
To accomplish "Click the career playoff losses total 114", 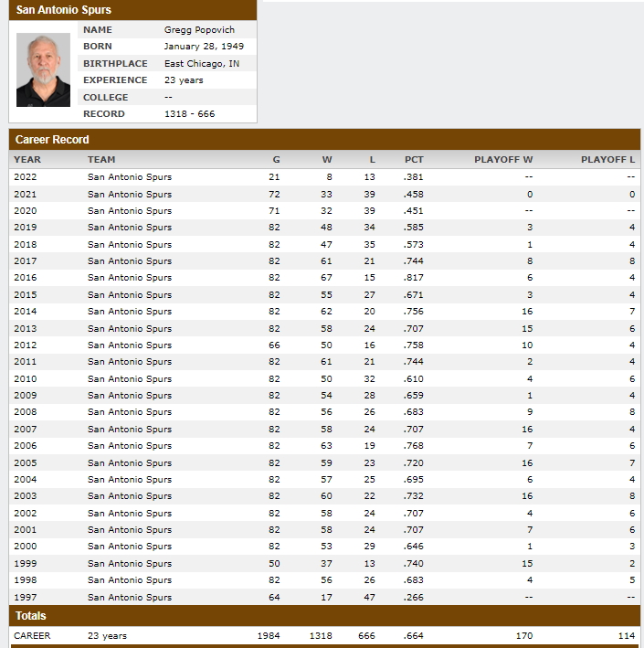I will [627, 635].
